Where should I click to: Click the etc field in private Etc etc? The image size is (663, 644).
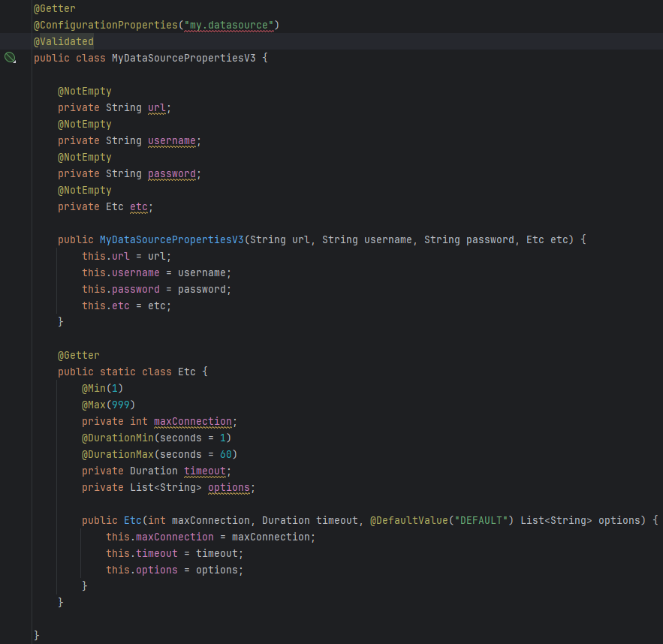coord(139,206)
